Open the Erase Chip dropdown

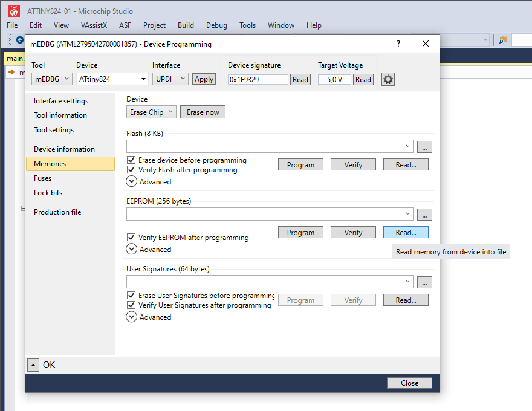pos(151,112)
